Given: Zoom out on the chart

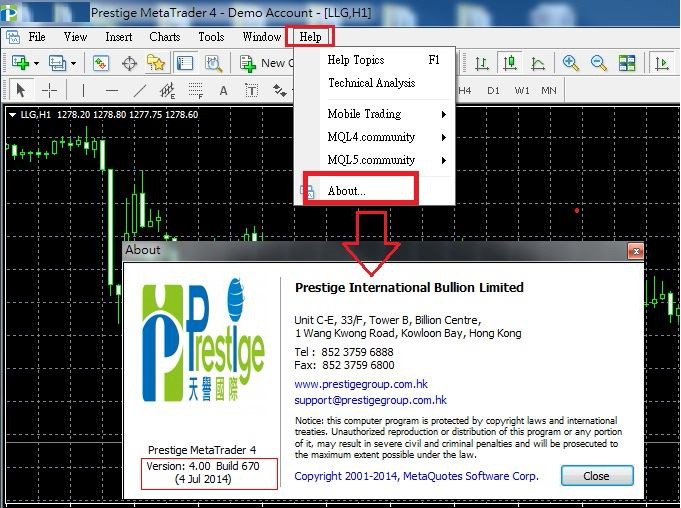Looking at the screenshot, I should coord(598,63).
